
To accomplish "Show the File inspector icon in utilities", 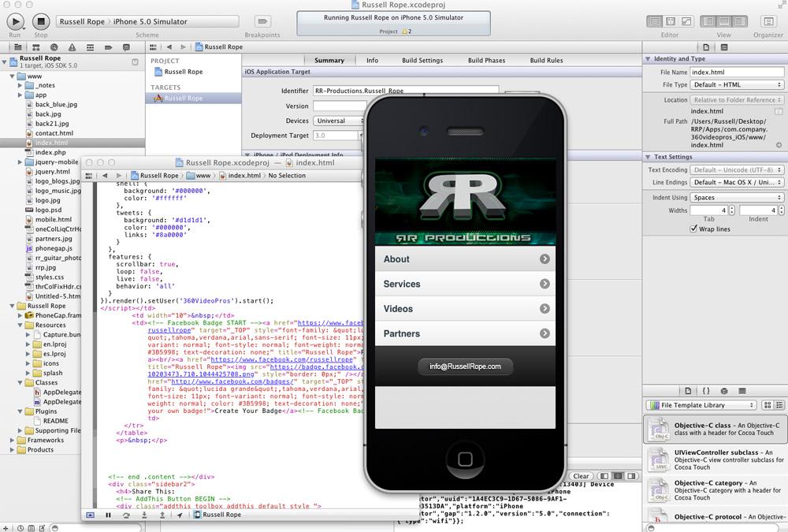I will pos(706,47).
